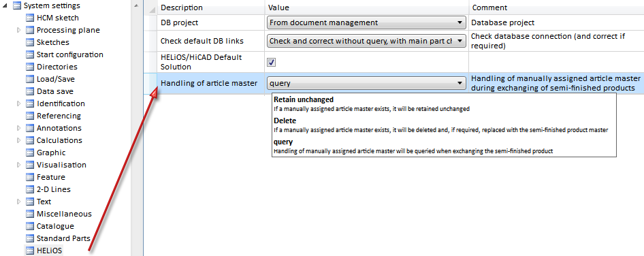The image size is (644, 256).
Task: Select the Miscellaneous tree item
Action: 64,214
